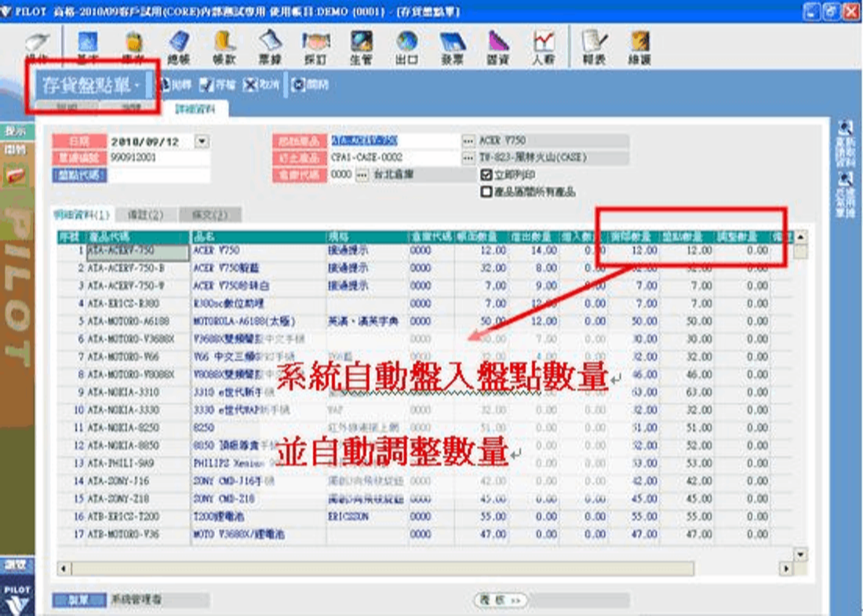
Task: Open the 票據 notes module icon
Action: pos(270,46)
